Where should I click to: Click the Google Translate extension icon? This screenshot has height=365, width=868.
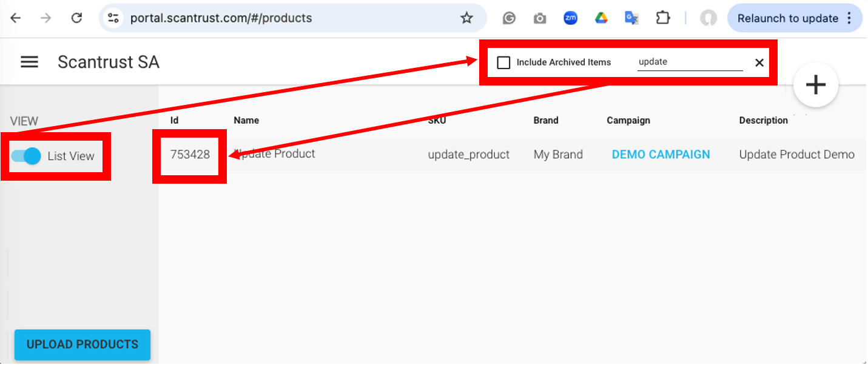(x=631, y=18)
